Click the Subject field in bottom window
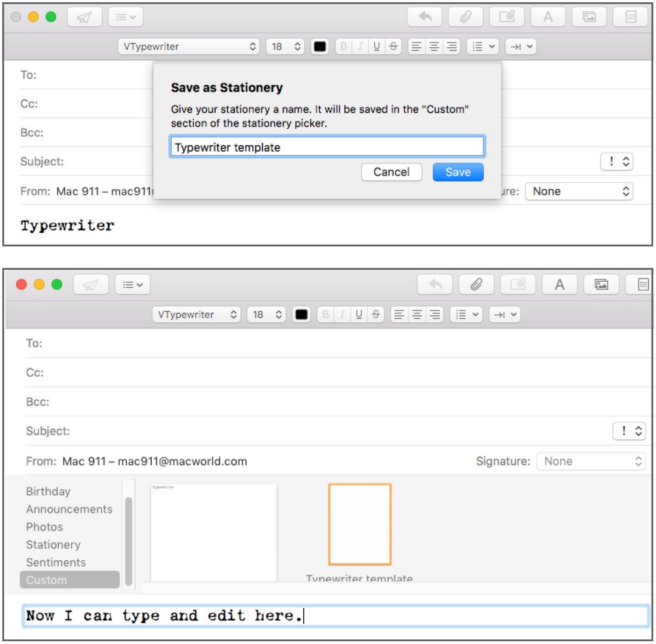 tap(316, 431)
